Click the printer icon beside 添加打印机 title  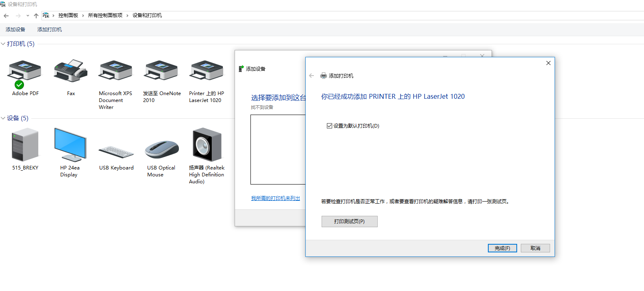(324, 76)
